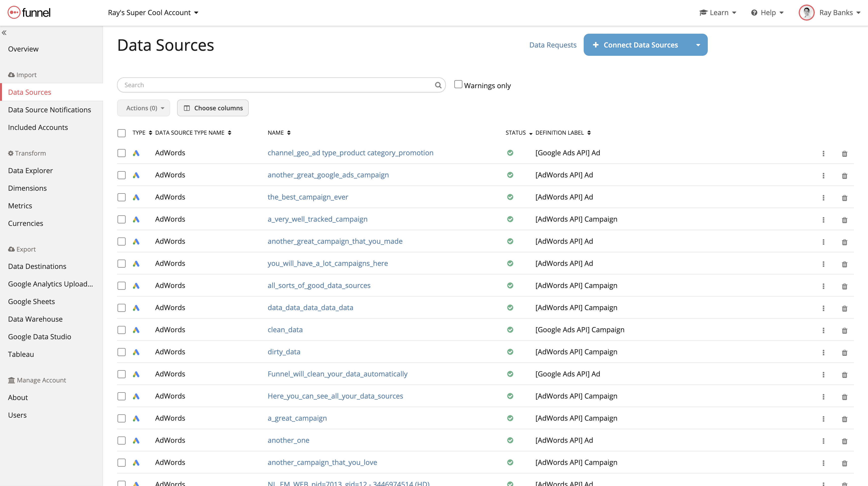This screenshot has width=868, height=486.
Task: Delete dirty_data using its trash icon
Action: [845, 353]
